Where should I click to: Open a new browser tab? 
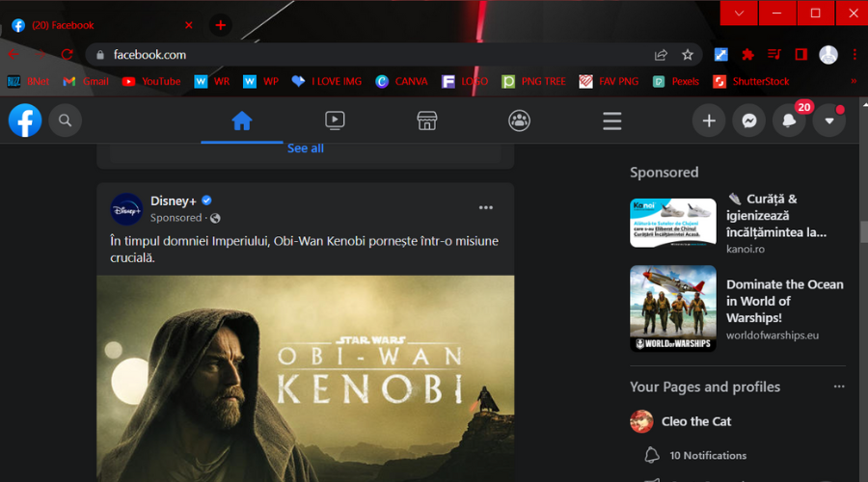coord(220,25)
